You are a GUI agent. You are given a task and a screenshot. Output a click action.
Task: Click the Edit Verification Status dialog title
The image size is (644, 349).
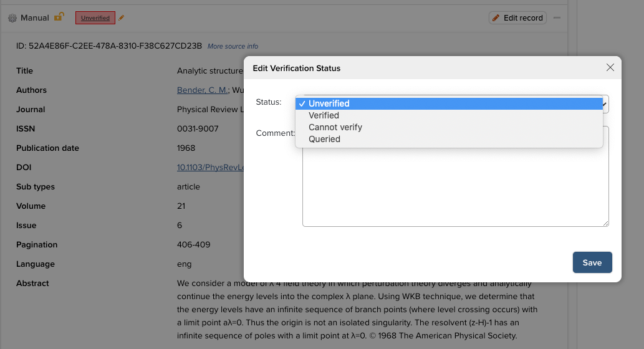296,68
